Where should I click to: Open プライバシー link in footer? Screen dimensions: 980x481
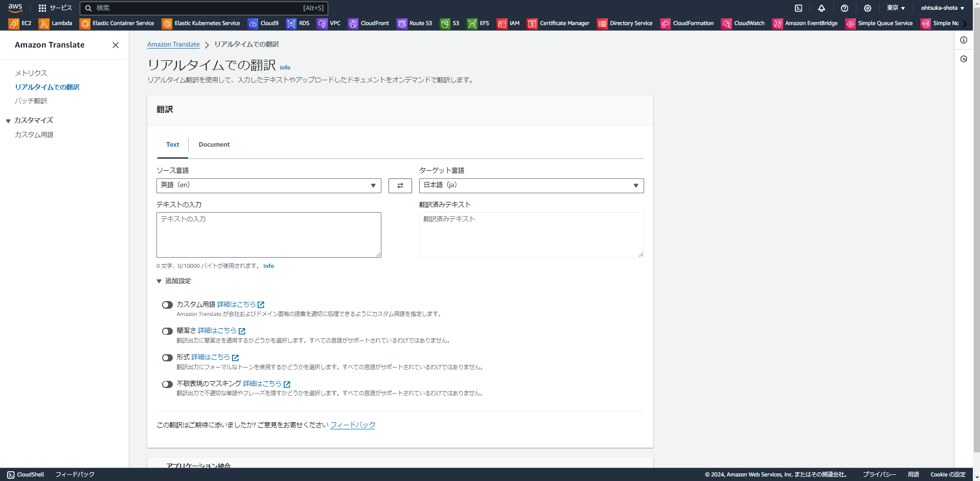pos(879,474)
